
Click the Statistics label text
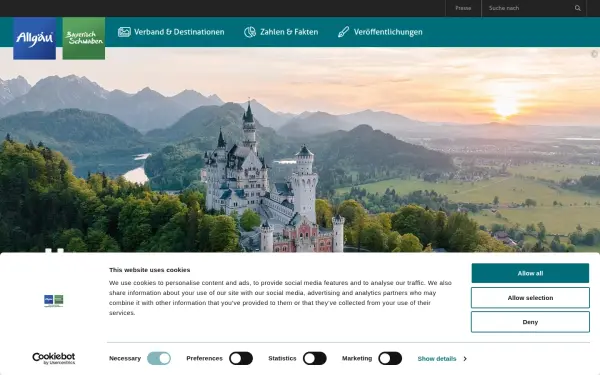(282, 359)
